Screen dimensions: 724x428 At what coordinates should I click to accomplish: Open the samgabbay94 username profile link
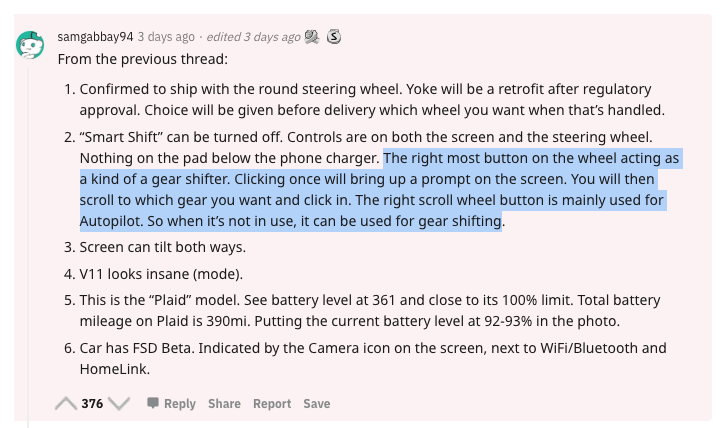click(95, 37)
